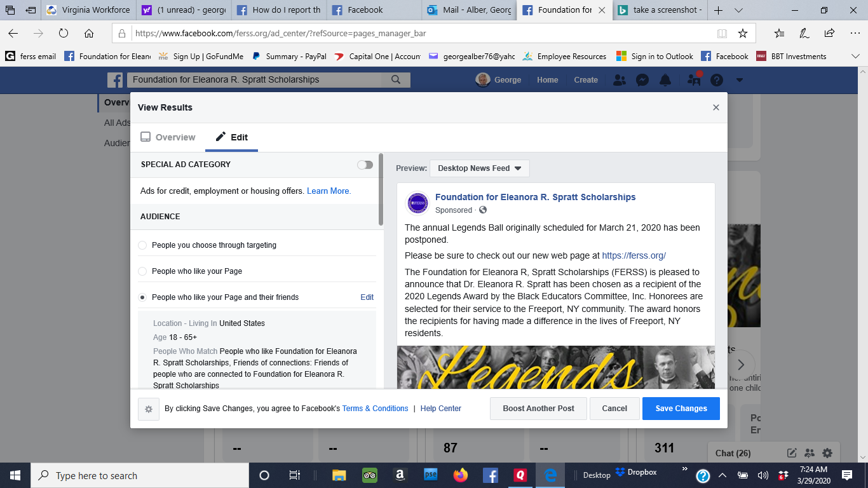
Task: Switch to the take a screenshot Bing tab
Action: point(660,10)
